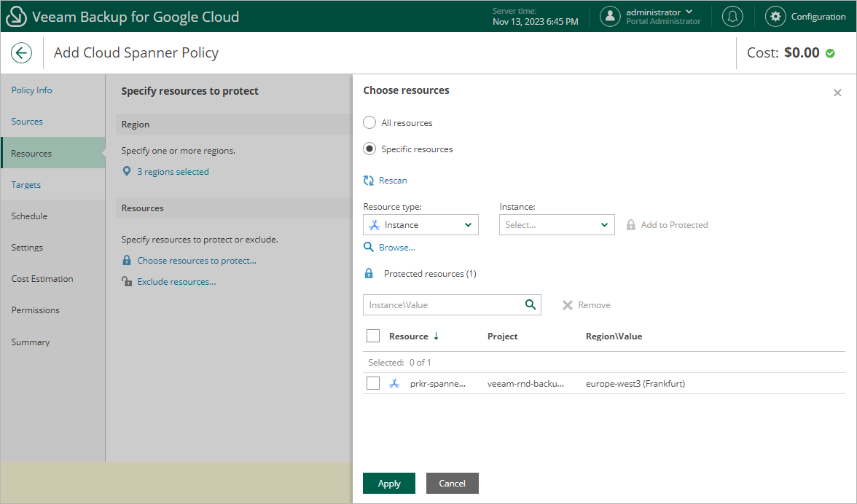Click the Remove X icon

(x=568, y=305)
